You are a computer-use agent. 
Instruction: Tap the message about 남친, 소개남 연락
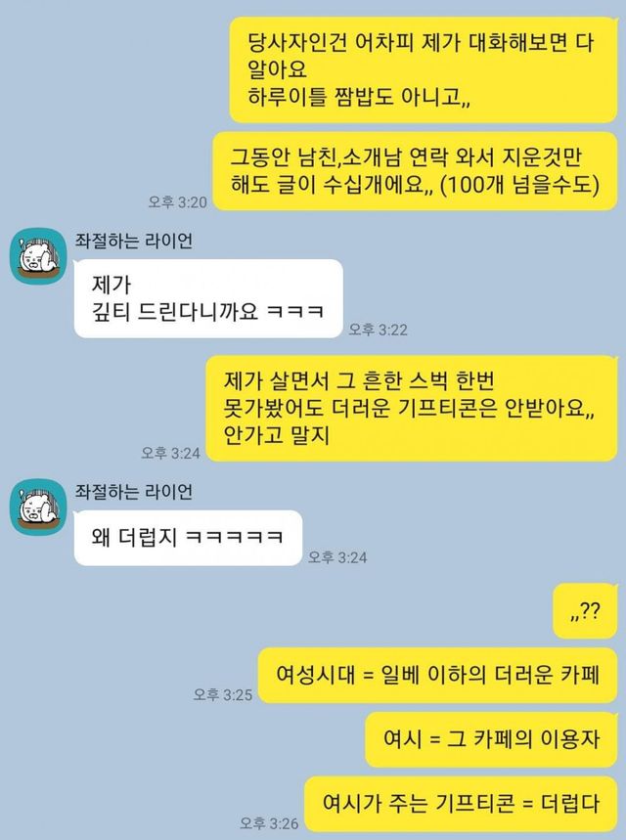tap(415, 171)
